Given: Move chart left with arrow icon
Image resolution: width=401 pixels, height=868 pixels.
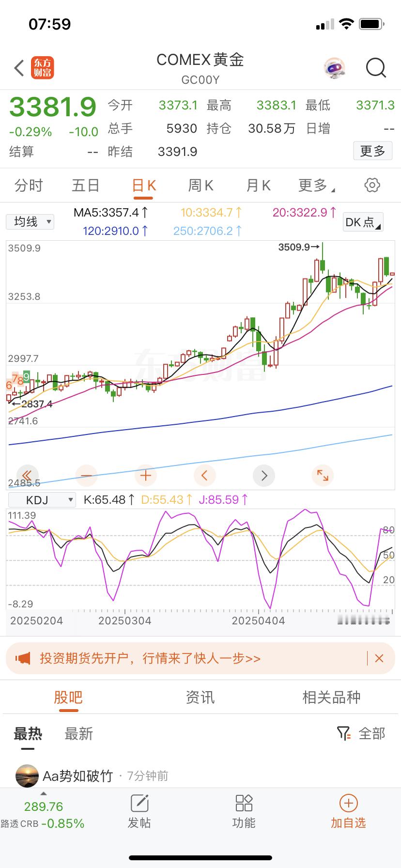Looking at the screenshot, I should (204, 476).
